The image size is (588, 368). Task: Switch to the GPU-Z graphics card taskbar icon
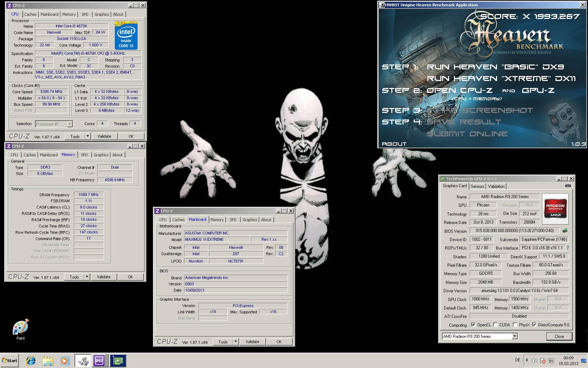coord(118,361)
